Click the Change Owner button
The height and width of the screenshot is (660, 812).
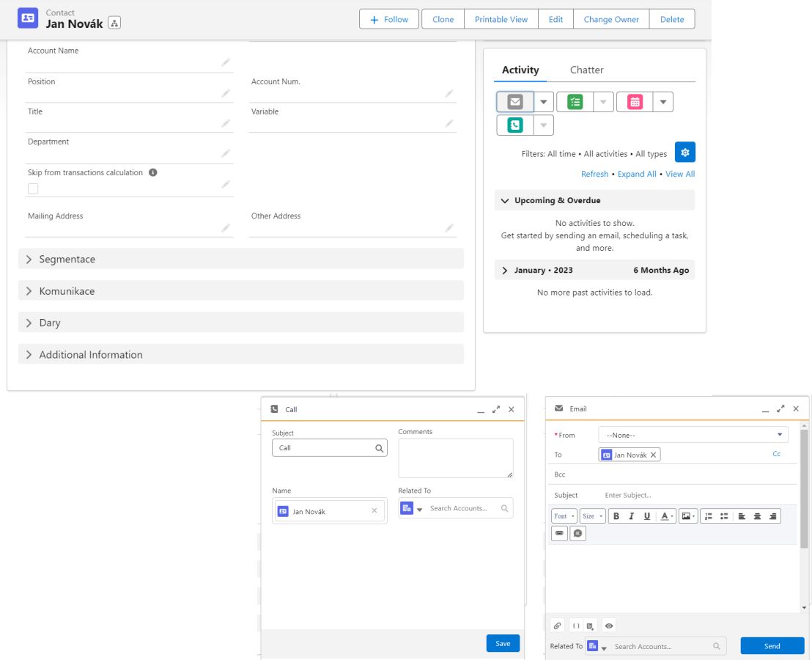tap(610, 19)
